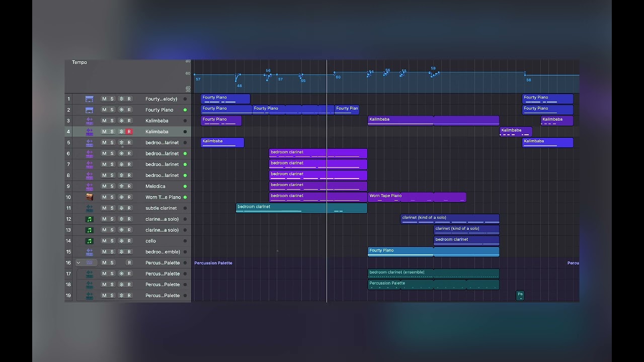Record-enable the track 16 Percussion Palette stack
Image resolution: width=644 pixels, height=362 pixels.
point(129,263)
